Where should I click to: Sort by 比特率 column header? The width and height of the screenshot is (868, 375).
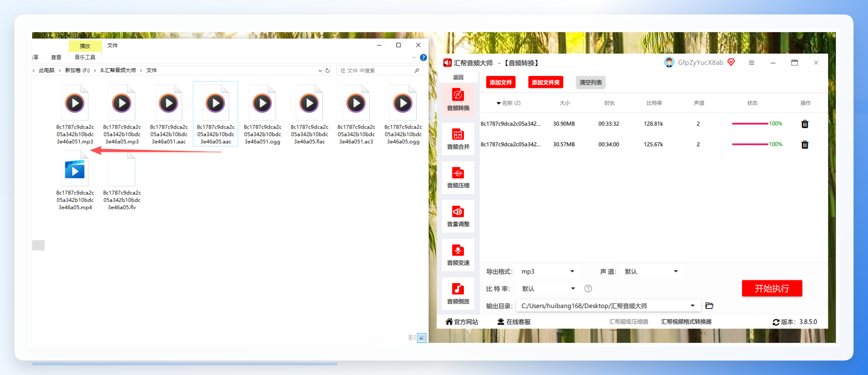[x=654, y=103]
